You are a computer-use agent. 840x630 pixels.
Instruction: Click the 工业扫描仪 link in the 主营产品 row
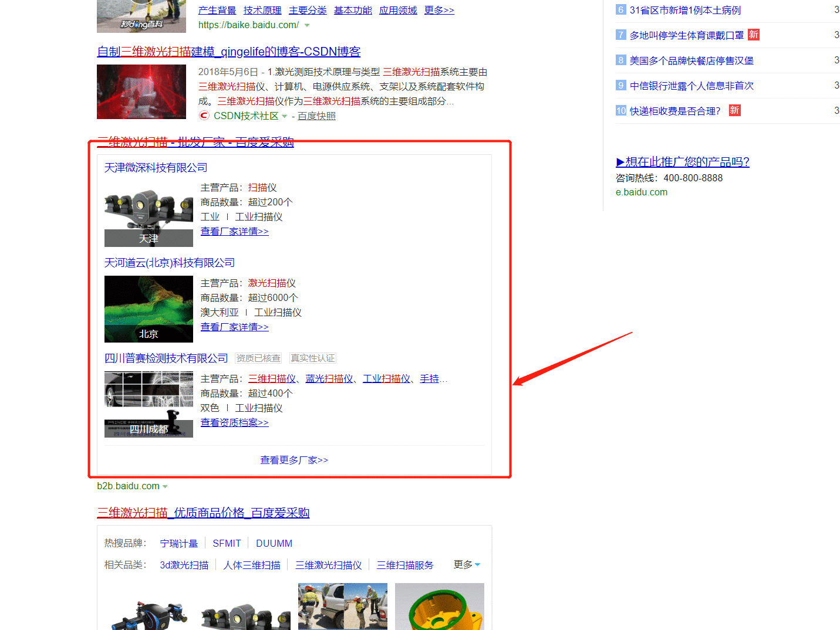click(x=387, y=379)
